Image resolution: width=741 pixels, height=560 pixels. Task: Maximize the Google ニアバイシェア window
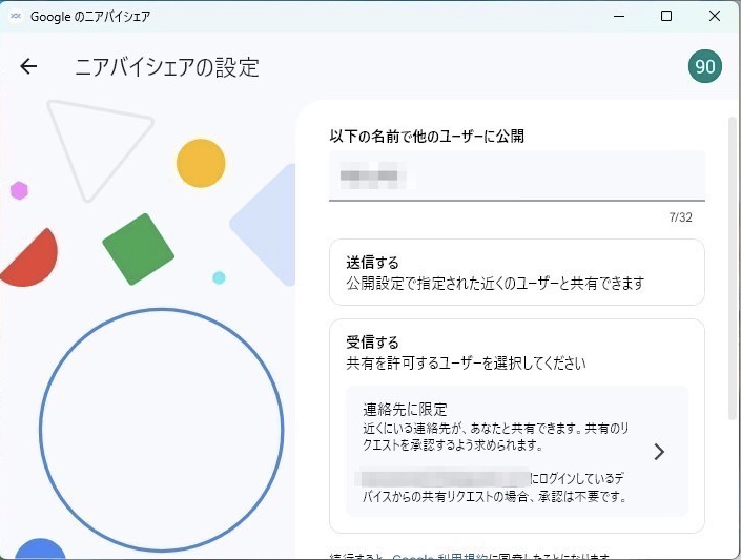pyautogui.click(x=666, y=16)
